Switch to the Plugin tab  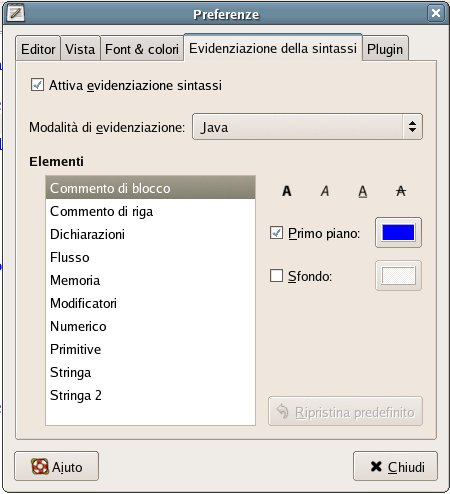click(385, 49)
